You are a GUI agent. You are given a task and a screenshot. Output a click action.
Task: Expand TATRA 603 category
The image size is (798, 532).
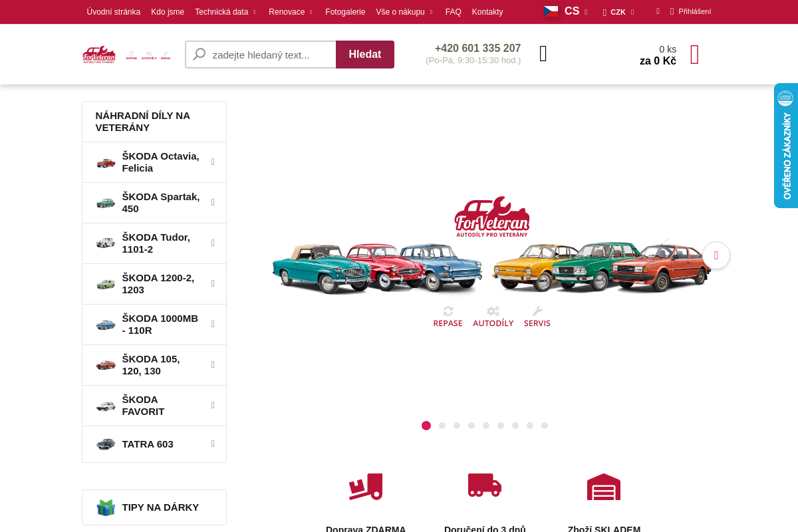pos(213,444)
